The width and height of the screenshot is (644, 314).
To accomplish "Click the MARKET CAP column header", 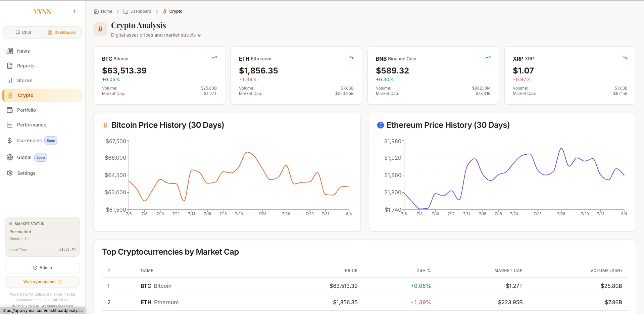I will (508, 271).
